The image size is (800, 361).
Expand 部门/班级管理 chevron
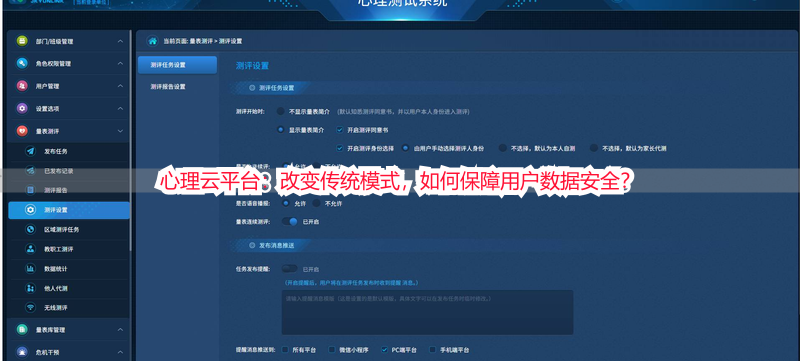pyautogui.click(x=120, y=41)
